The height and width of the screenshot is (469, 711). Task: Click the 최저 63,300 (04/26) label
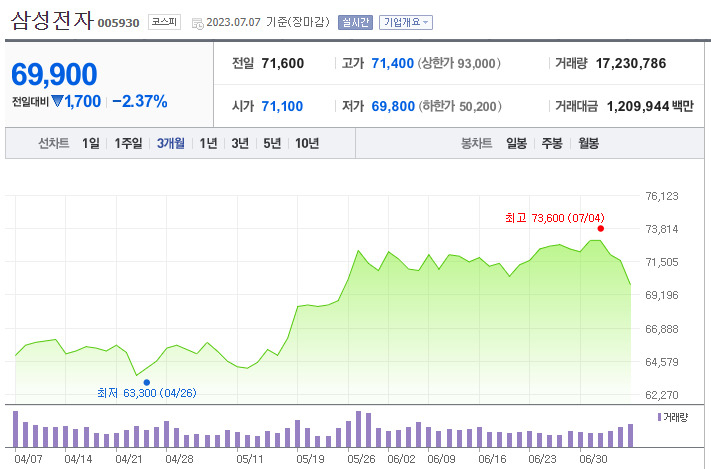[x=146, y=393]
